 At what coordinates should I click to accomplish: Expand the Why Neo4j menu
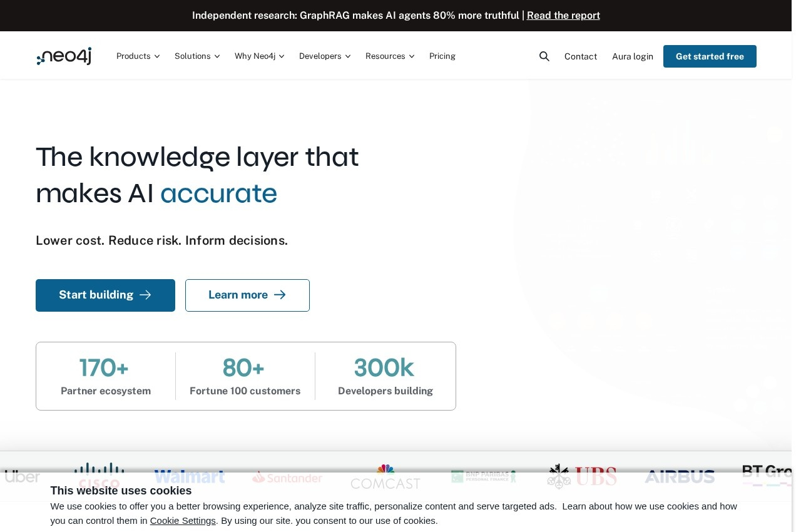(260, 56)
